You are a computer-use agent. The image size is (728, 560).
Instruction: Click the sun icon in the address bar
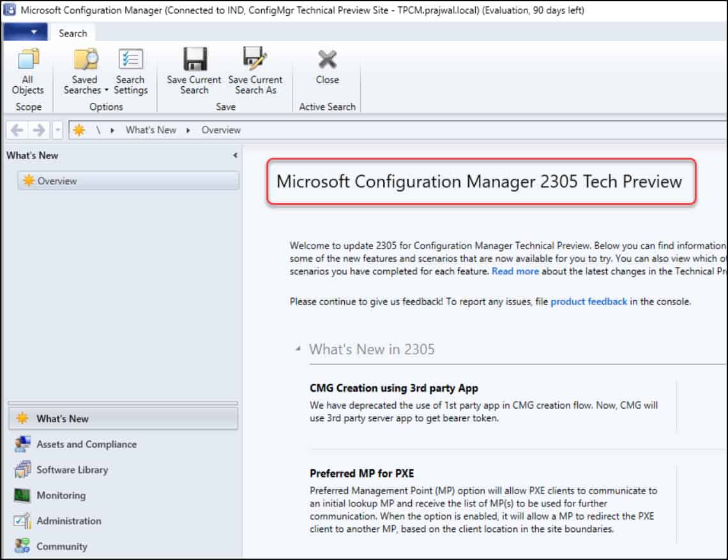[79, 130]
